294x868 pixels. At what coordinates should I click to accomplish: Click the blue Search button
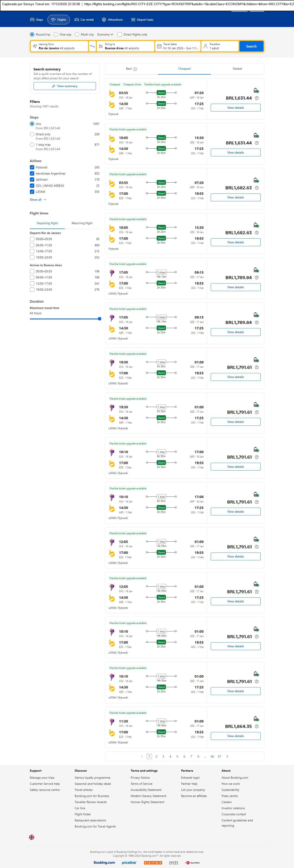251,46
